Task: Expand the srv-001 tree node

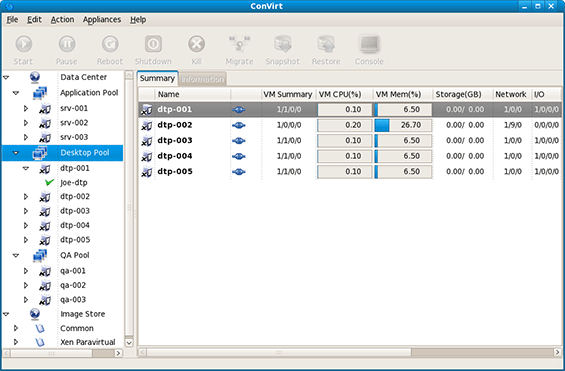Action: coord(26,108)
